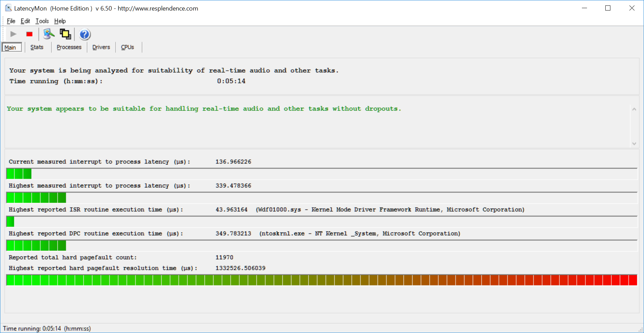The image size is (644, 333).
Task: Click the current interrupt latency bar
Action: pyautogui.click(x=322, y=174)
